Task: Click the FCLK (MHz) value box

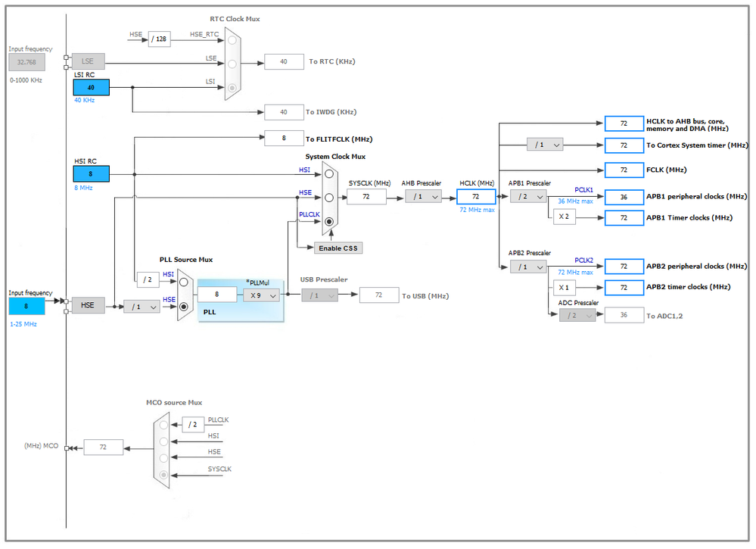Action: click(624, 170)
